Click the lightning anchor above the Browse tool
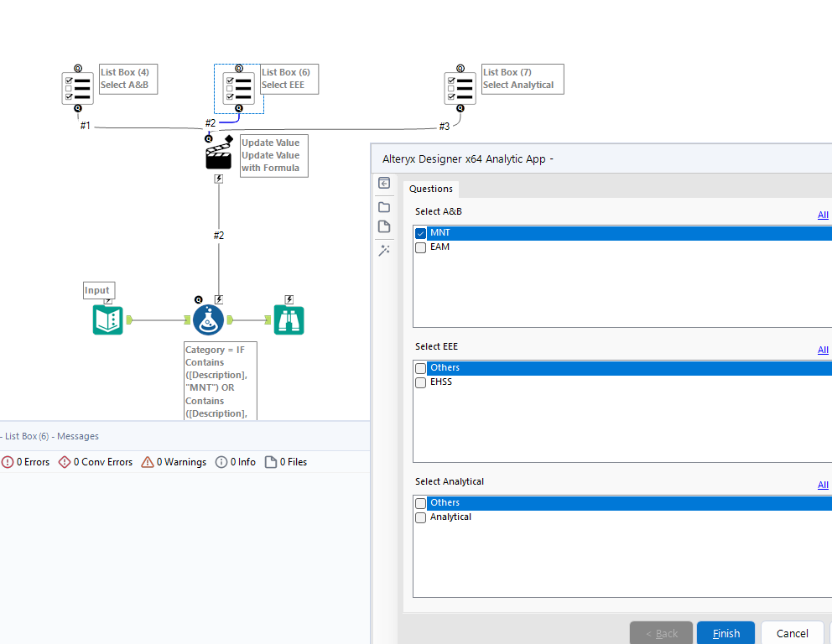This screenshot has width=832, height=644. pos(289,299)
